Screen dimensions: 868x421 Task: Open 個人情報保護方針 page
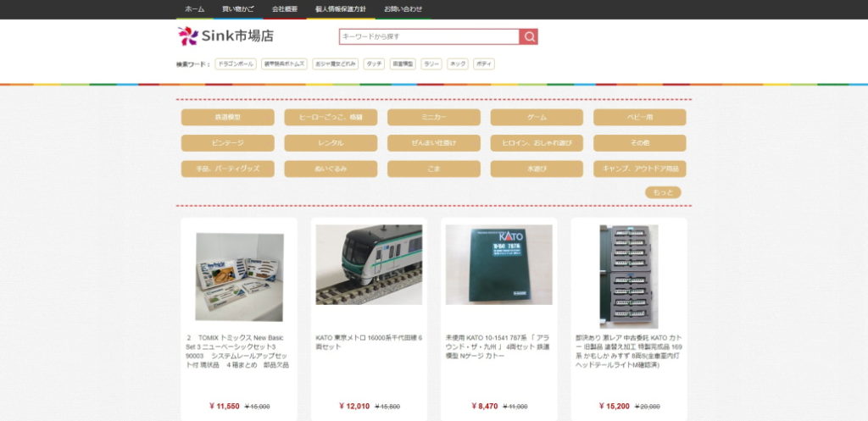(x=340, y=8)
